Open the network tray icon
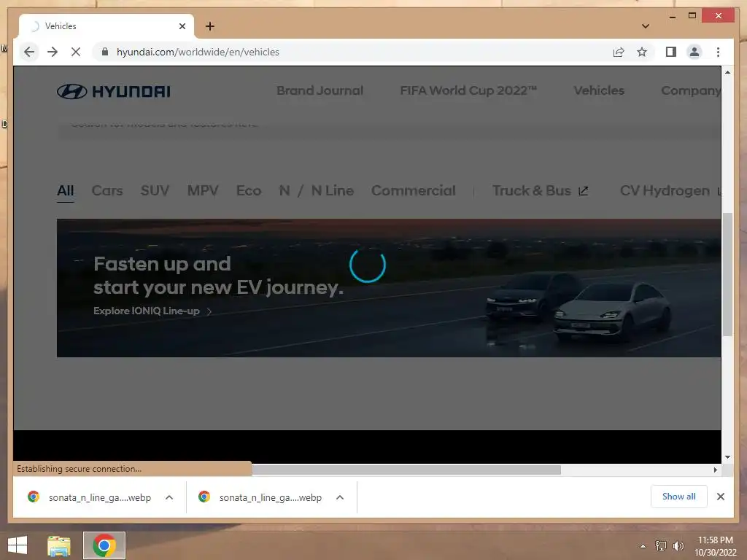This screenshot has width=747, height=560. tap(661, 545)
